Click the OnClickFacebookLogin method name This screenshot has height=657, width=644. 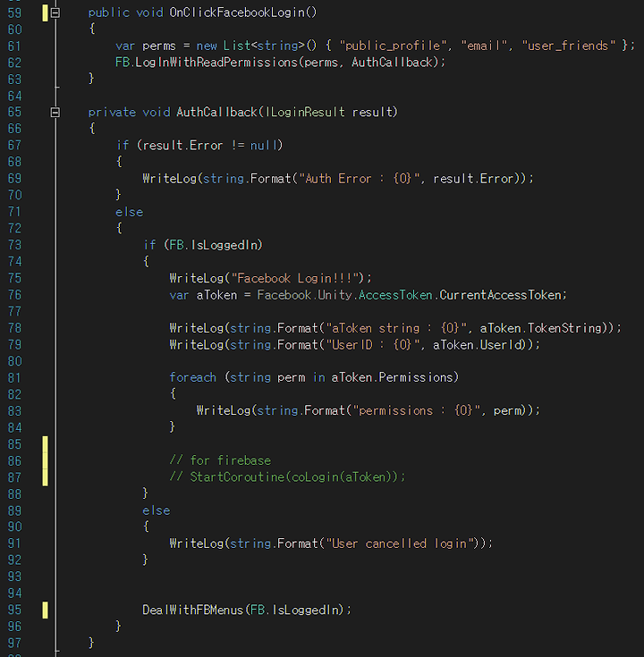pyautogui.click(x=236, y=13)
